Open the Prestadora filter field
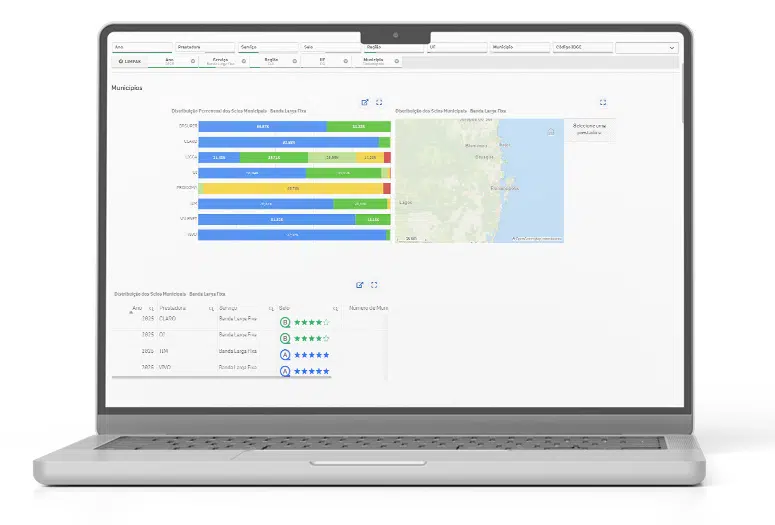The width and height of the screenshot is (775, 525). 203,47
